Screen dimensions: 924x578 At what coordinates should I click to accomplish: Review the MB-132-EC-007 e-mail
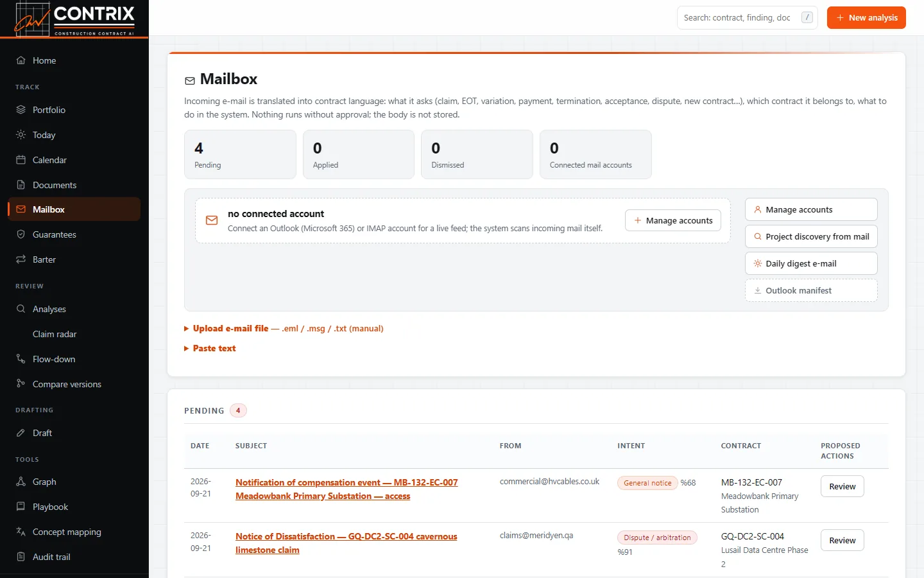842,486
